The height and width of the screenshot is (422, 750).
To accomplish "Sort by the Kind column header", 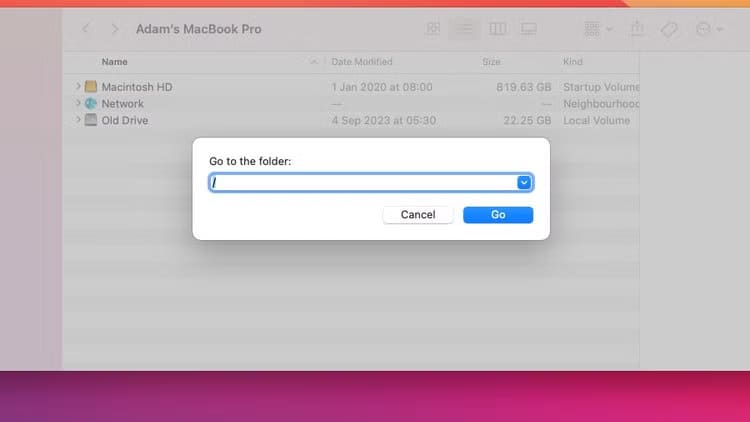I will 573,62.
